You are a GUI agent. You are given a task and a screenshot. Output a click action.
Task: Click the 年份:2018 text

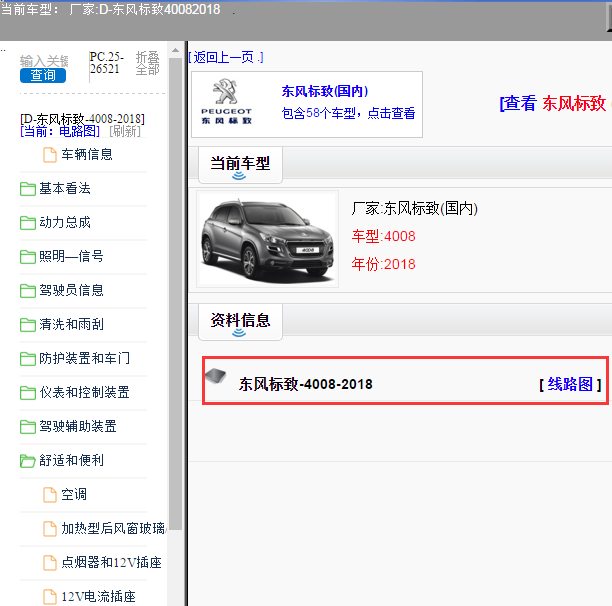[383, 264]
